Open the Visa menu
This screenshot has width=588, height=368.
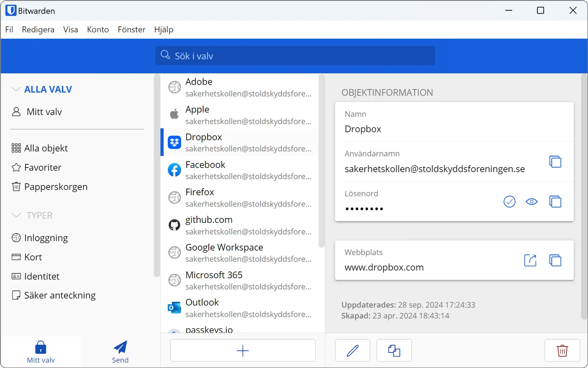point(71,29)
